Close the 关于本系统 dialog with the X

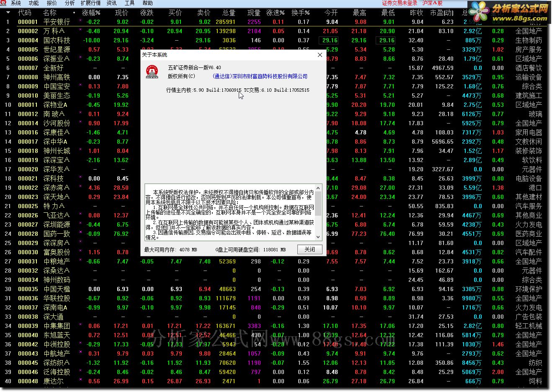point(320,55)
